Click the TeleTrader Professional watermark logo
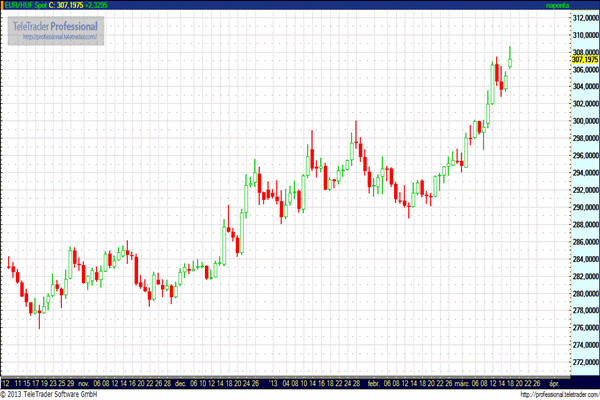 [55, 25]
